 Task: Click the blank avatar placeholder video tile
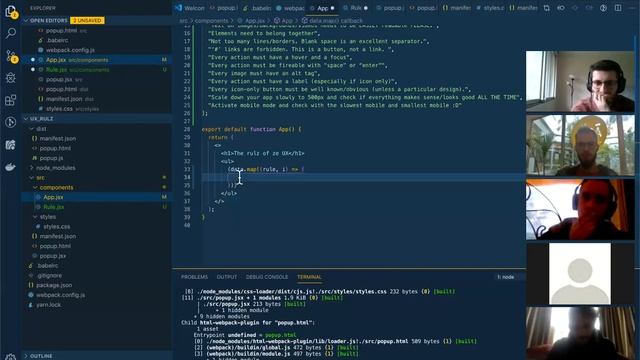tap(580, 273)
